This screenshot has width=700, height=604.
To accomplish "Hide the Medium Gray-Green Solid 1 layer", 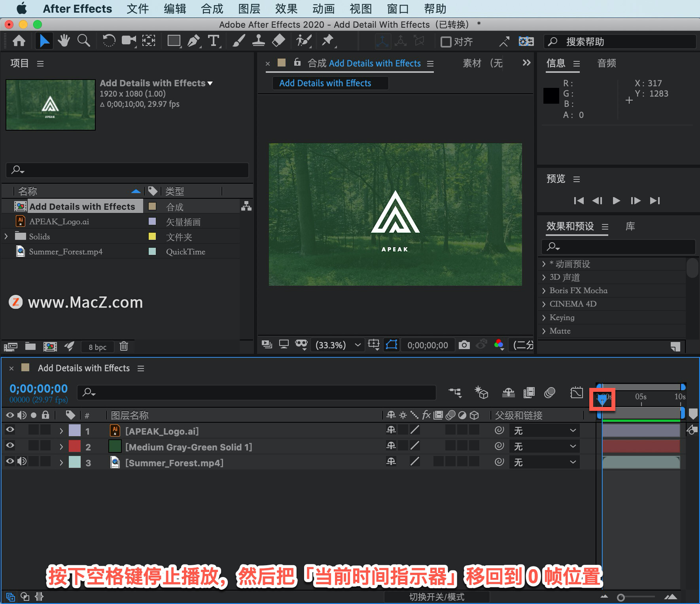I will (x=10, y=445).
